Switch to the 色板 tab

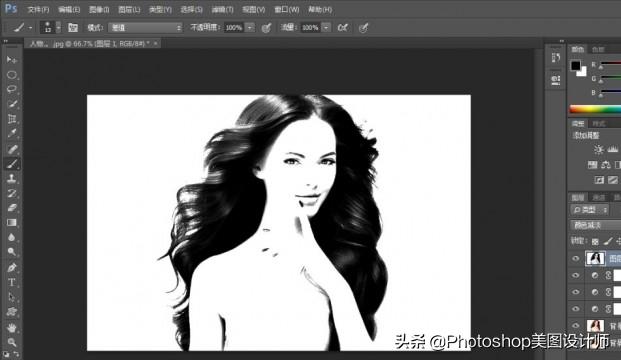point(598,50)
